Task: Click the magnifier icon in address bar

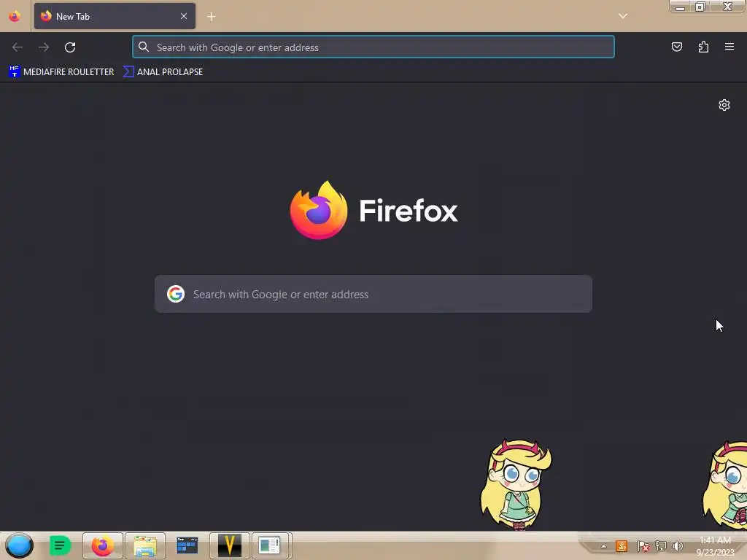Action: [144, 47]
